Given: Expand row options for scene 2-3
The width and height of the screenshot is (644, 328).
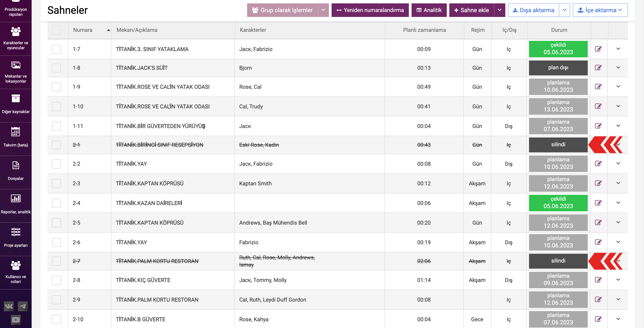Looking at the screenshot, I should point(618,183).
